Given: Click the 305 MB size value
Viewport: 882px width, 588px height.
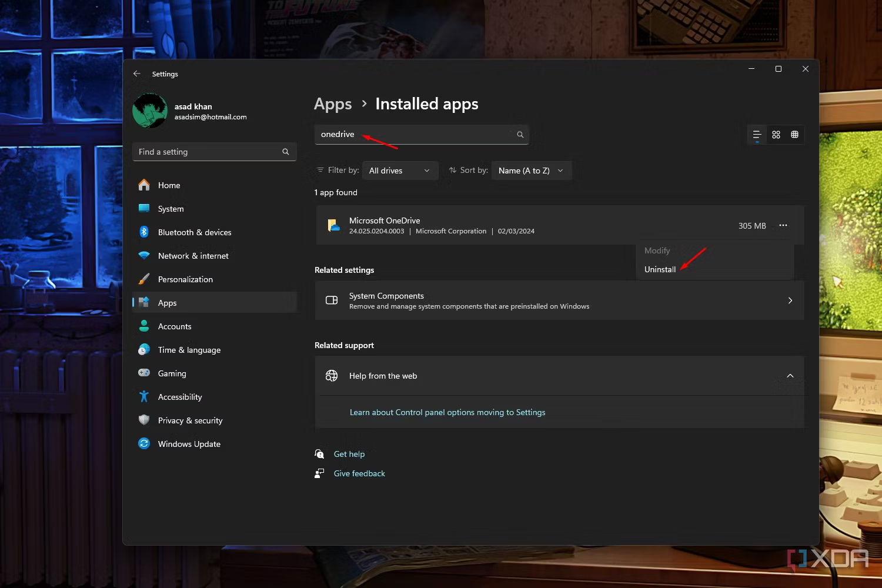Looking at the screenshot, I should 752,226.
